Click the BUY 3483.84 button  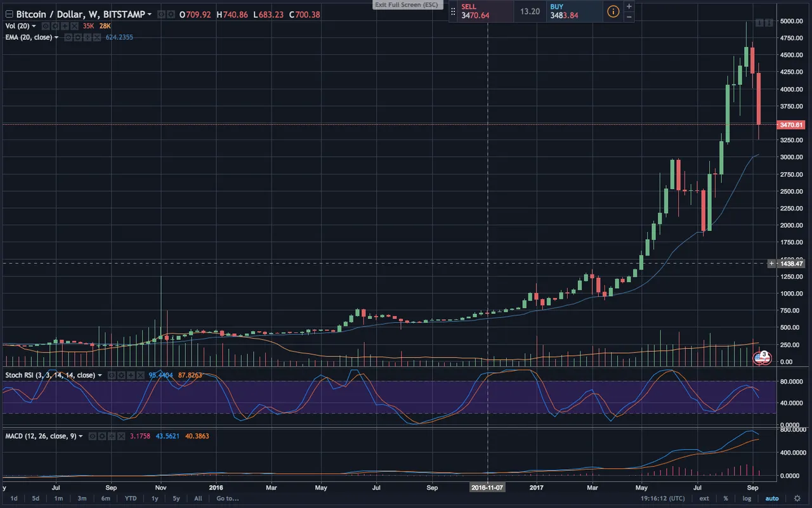pos(574,11)
